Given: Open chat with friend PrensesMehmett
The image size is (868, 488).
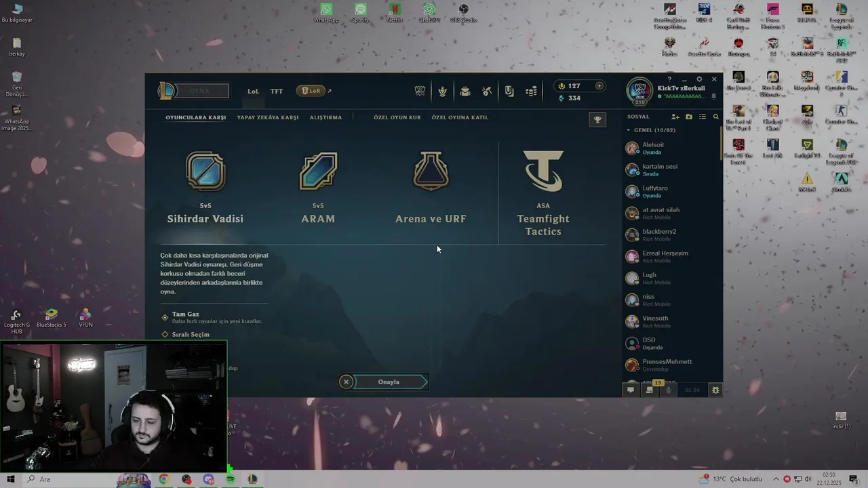Looking at the screenshot, I should [x=671, y=365].
